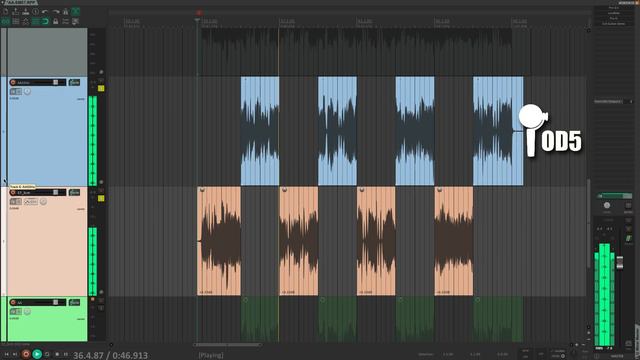Viewport: 640px width, 360px height.
Task: Toggle the green item grouping toolbar button
Action: tap(6, 21)
